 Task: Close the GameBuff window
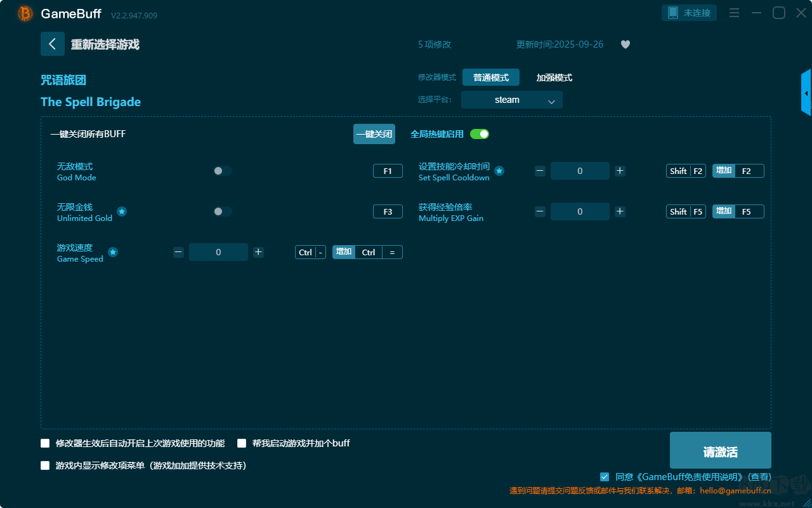pyautogui.click(x=801, y=13)
